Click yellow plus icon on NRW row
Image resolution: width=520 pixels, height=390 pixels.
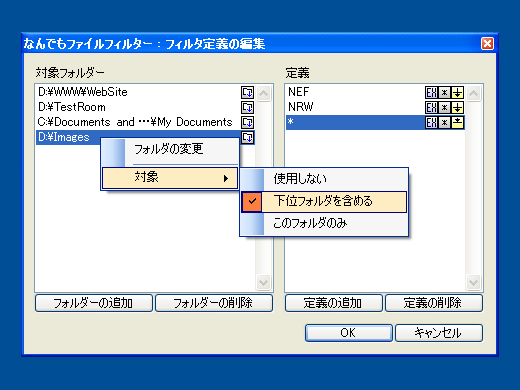457,107
